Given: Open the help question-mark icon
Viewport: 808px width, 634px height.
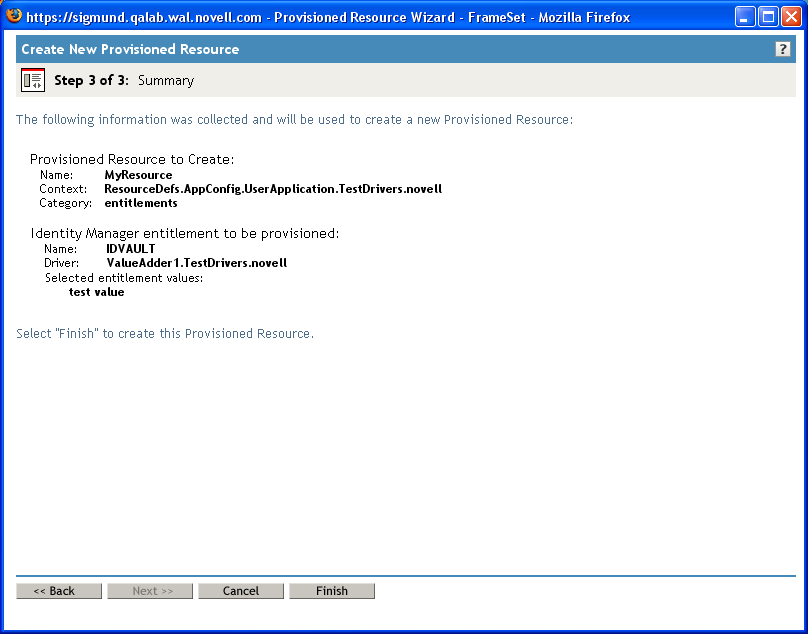Looking at the screenshot, I should pos(782,49).
